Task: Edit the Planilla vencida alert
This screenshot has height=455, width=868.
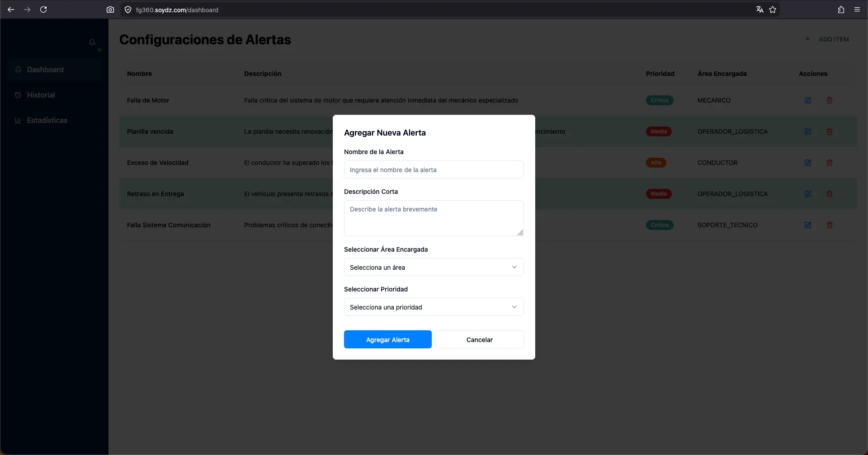Action: point(808,131)
